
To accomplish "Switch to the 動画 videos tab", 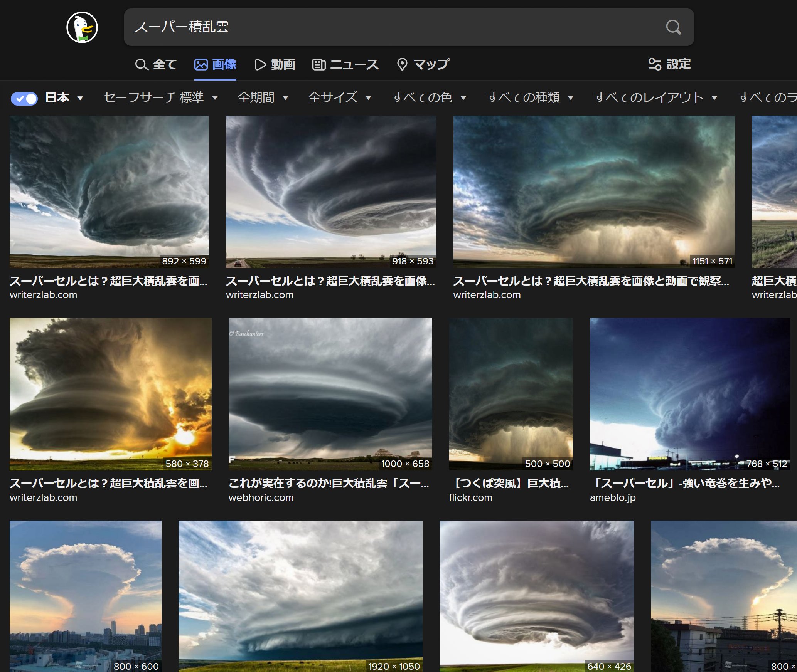I will click(275, 64).
